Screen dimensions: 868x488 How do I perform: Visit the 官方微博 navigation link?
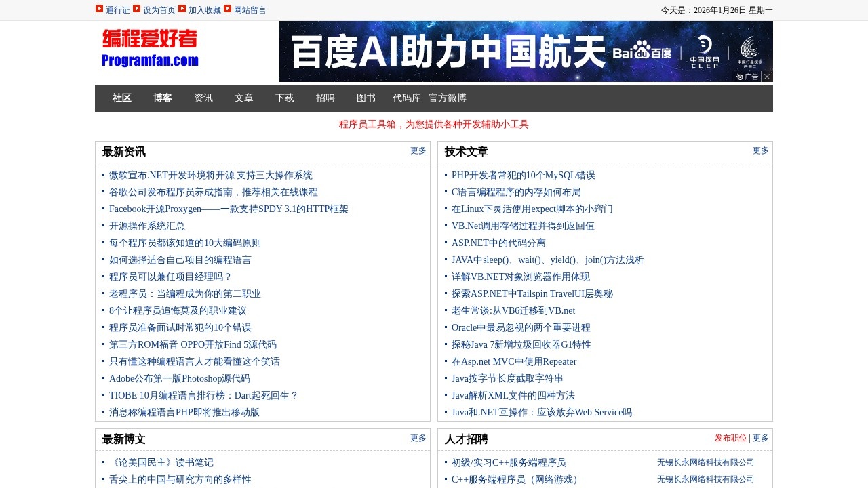[448, 98]
